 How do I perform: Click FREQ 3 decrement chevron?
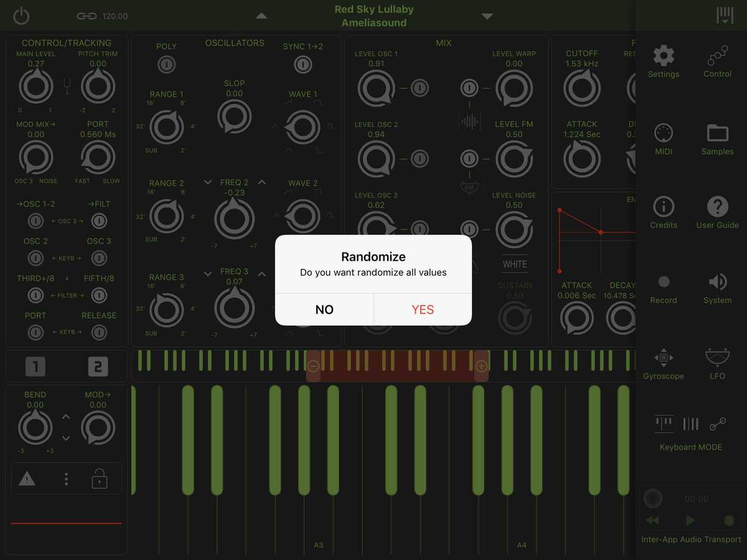coord(208,274)
